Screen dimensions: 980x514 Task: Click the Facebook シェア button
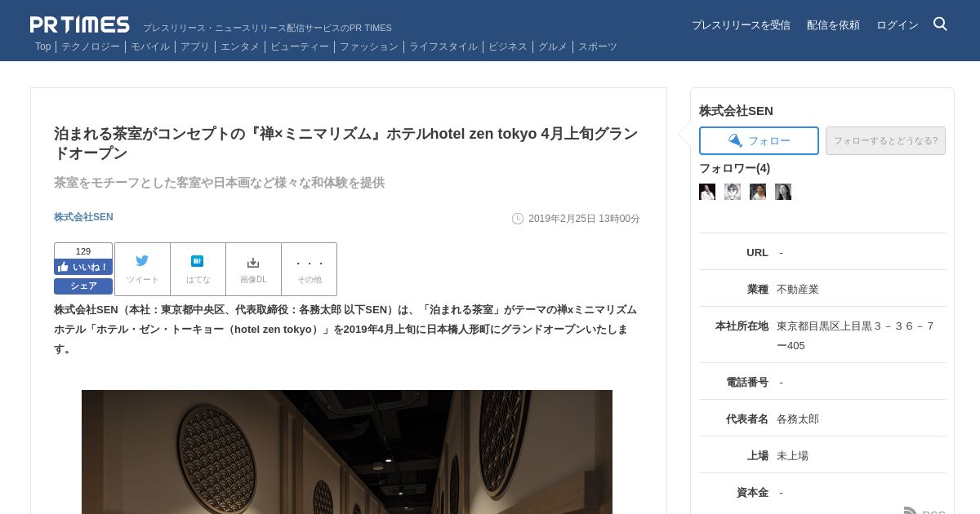83,286
